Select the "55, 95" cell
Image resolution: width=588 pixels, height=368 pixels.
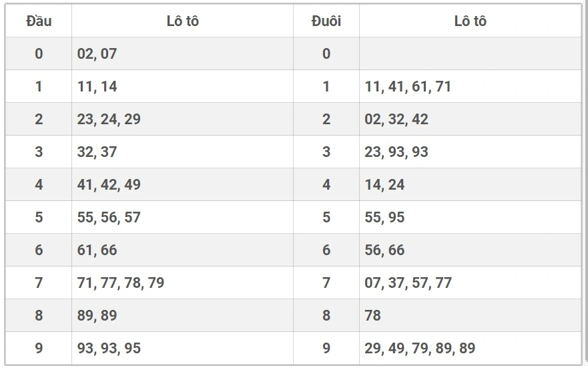pos(384,217)
